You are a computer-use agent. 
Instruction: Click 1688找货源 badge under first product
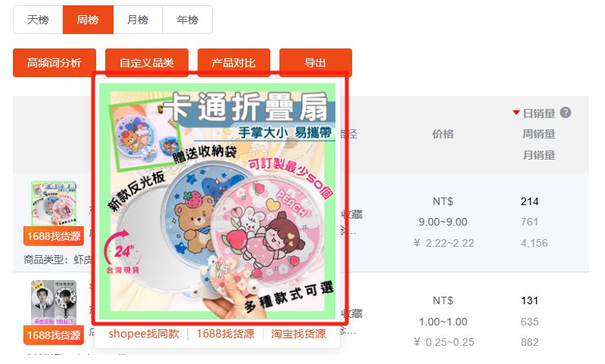(x=54, y=236)
